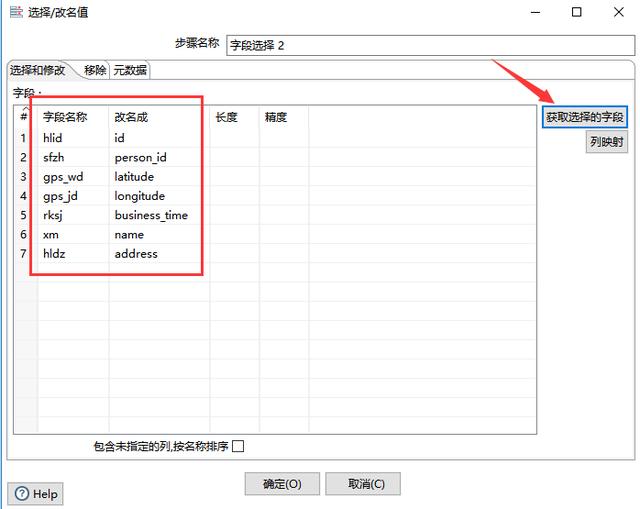The width and height of the screenshot is (640, 509).
Task: Minimize the 选择/改名值 window
Action: pos(535,12)
